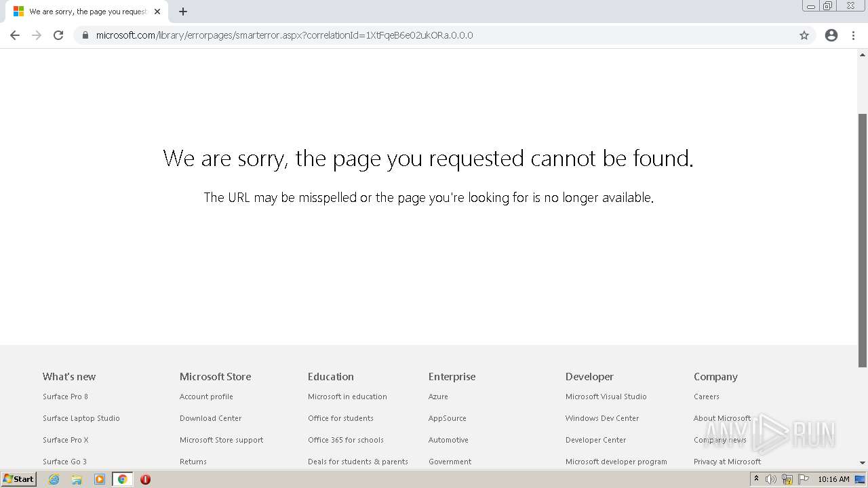
Task: Click the browser forward arrow
Action: [x=37, y=35]
